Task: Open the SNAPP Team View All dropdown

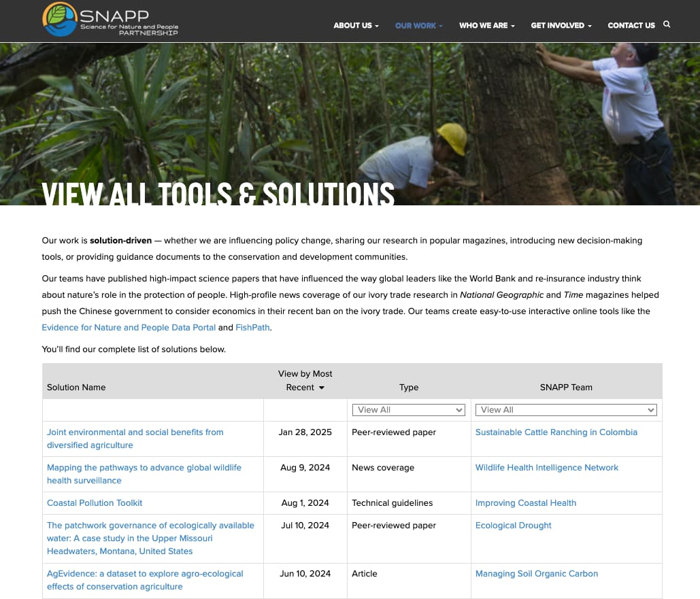Action: 566,409
